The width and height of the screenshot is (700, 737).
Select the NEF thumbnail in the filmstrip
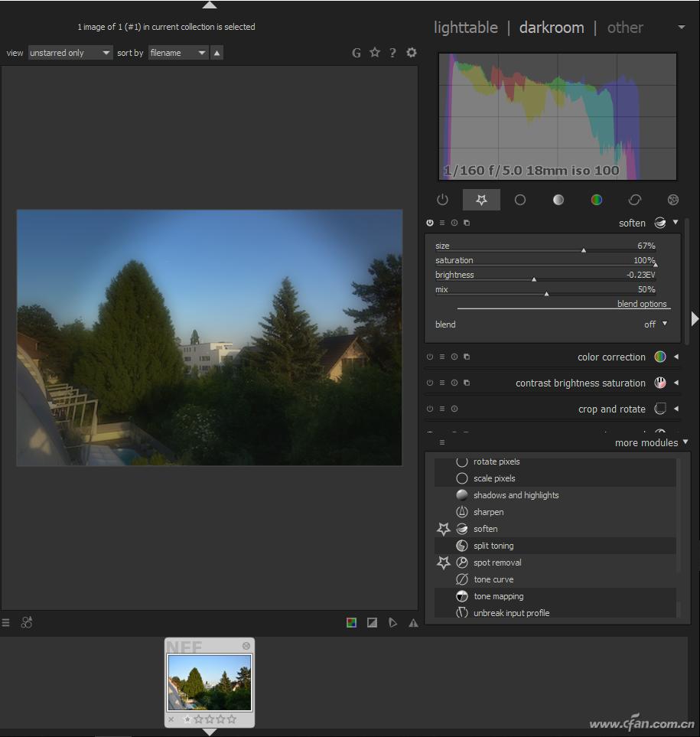[x=210, y=683]
